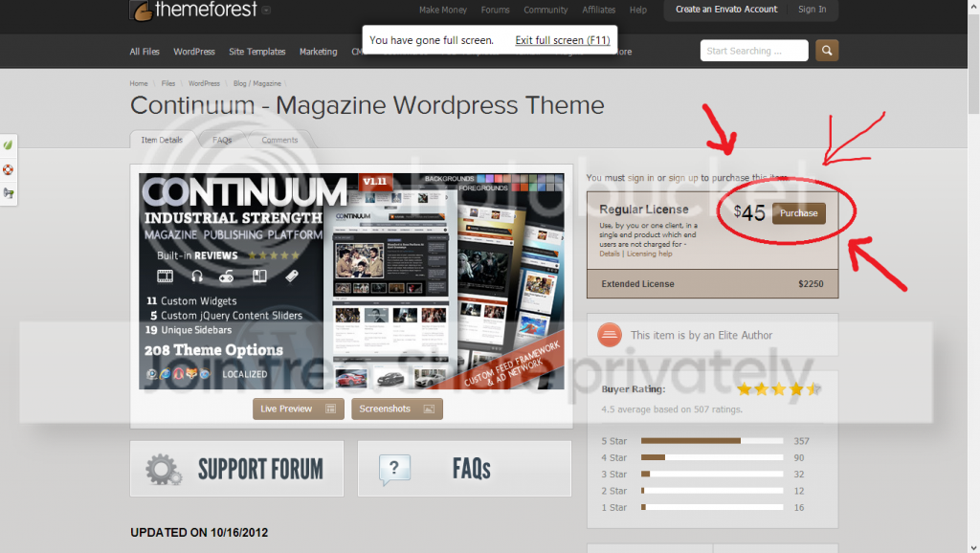Click the 4 Star rating bar

(x=712, y=457)
